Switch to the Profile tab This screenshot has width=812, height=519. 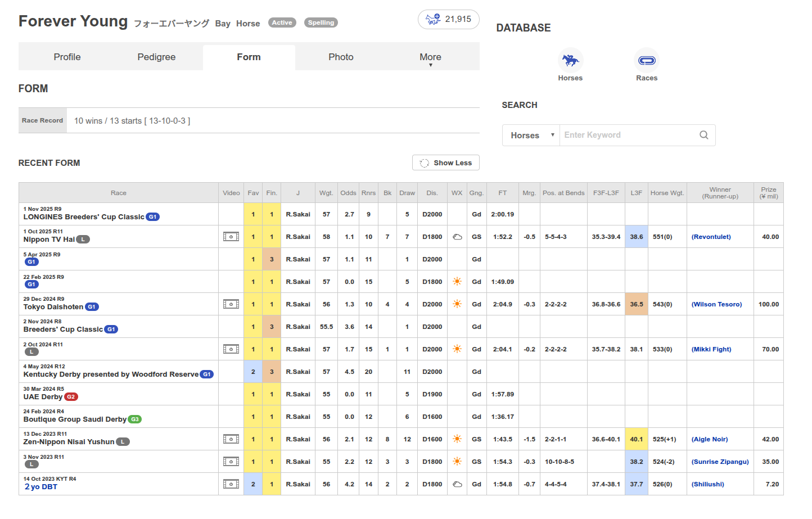click(x=67, y=57)
